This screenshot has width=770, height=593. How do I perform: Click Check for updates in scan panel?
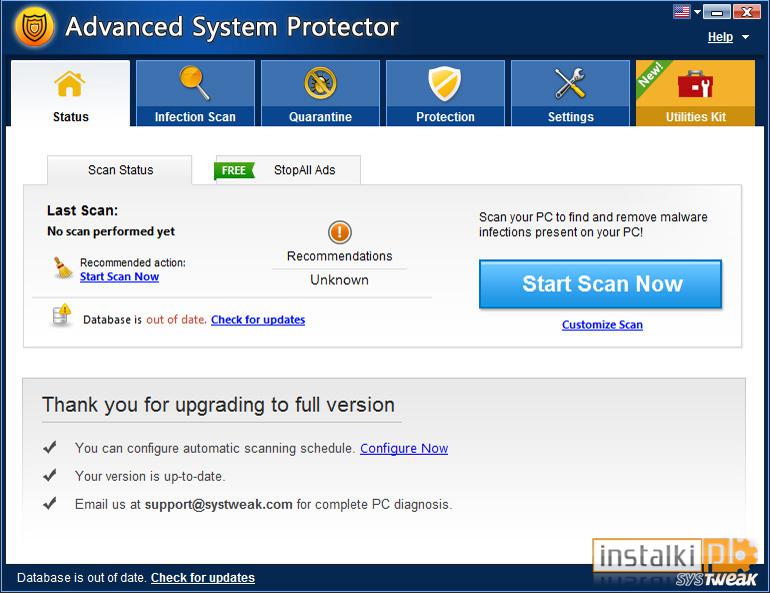point(258,320)
